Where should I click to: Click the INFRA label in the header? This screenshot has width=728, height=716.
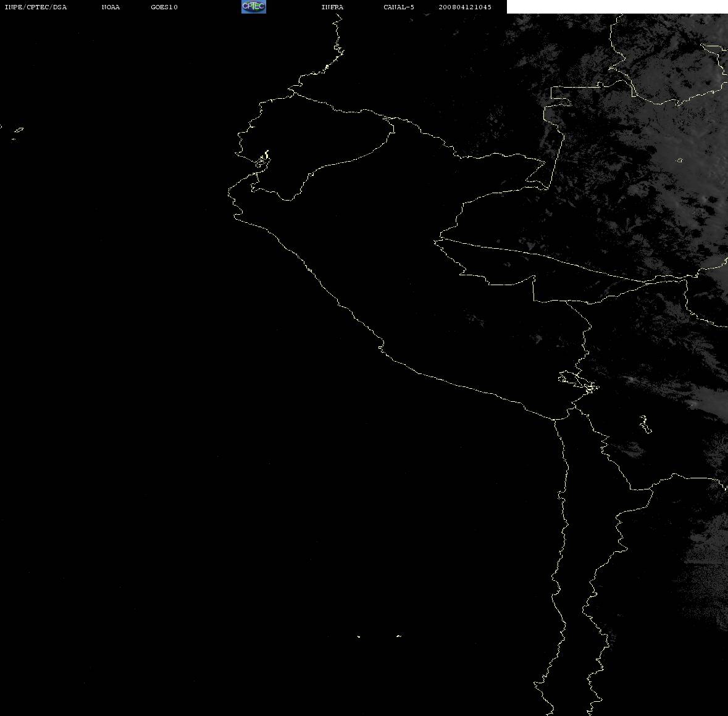[x=332, y=7]
